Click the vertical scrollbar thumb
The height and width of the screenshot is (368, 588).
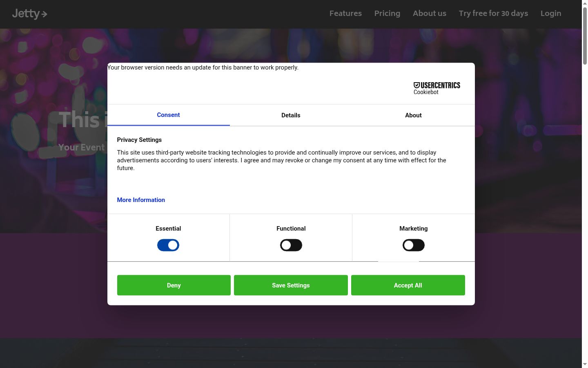585,36
